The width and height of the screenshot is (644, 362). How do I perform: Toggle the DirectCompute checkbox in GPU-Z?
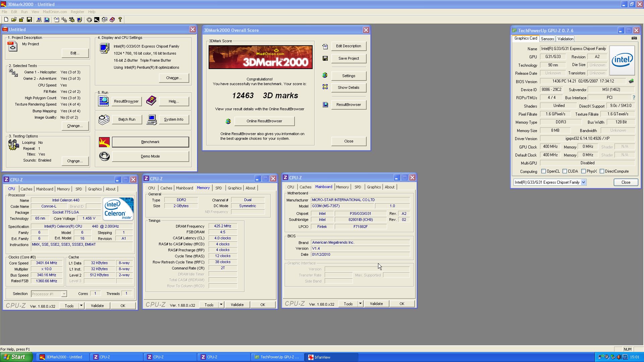(602, 171)
